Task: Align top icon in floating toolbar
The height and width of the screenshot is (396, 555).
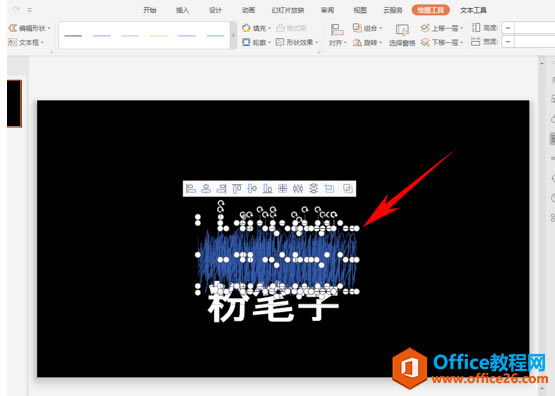Action: click(236, 189)
